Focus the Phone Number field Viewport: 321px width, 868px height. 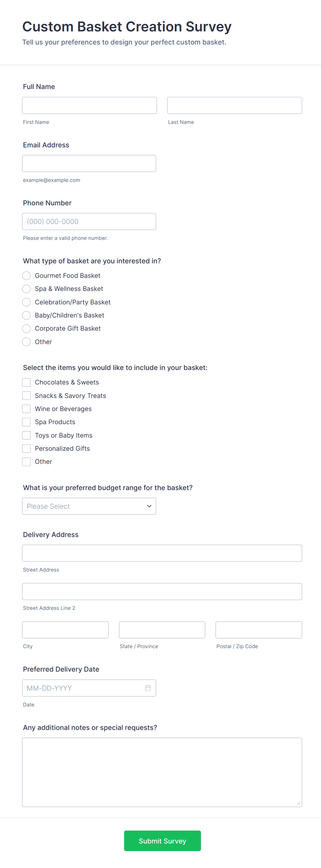click(x=89, y=221)
